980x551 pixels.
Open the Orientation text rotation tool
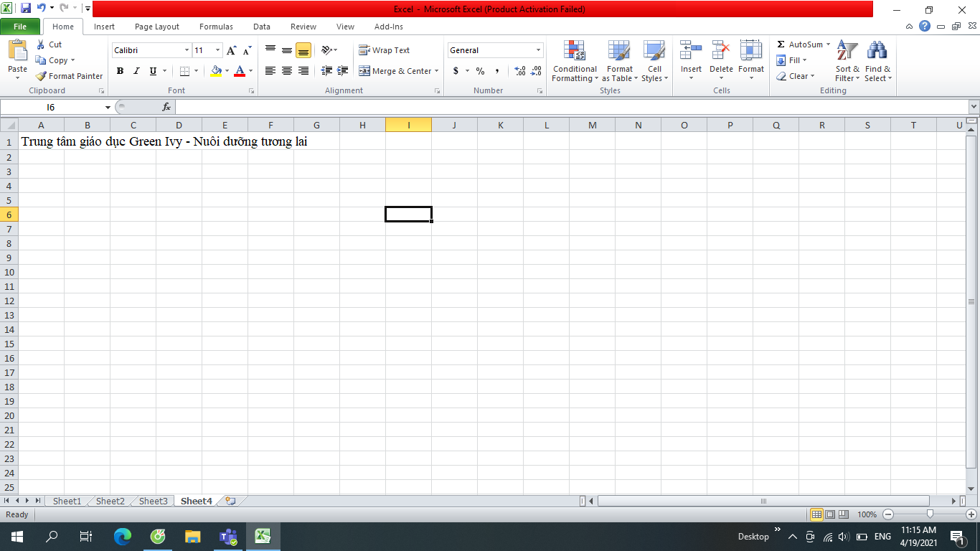[x=327, y=50]
